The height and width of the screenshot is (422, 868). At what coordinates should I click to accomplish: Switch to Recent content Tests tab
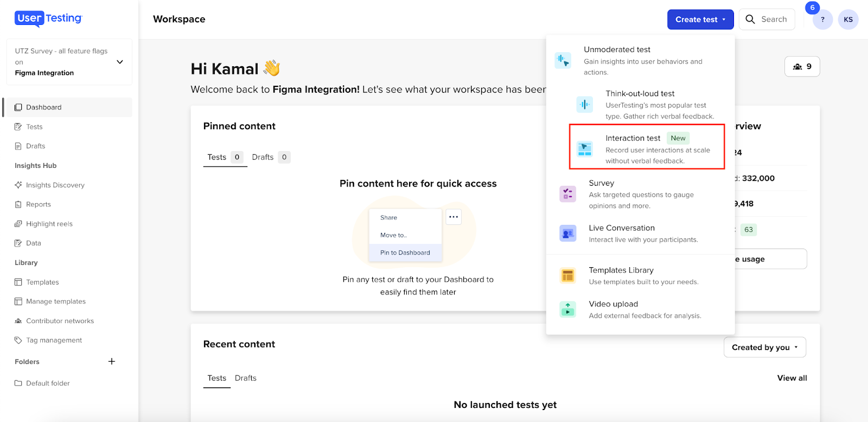coord(217,378)
